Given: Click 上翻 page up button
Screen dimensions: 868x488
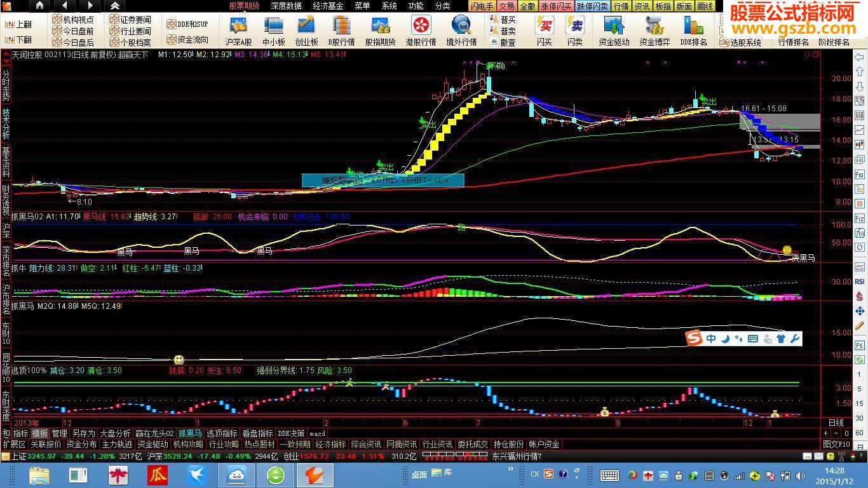Looking at the screenshot, I should click(x=18, y=25).
